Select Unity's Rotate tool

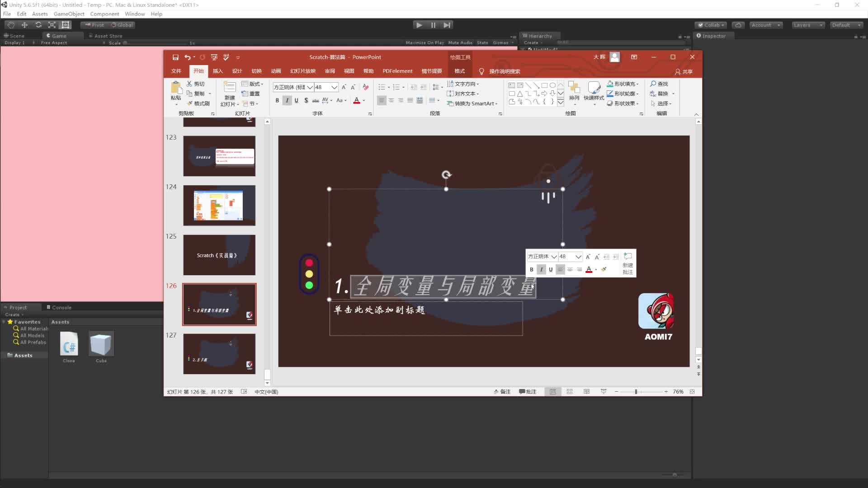(38, 25)
